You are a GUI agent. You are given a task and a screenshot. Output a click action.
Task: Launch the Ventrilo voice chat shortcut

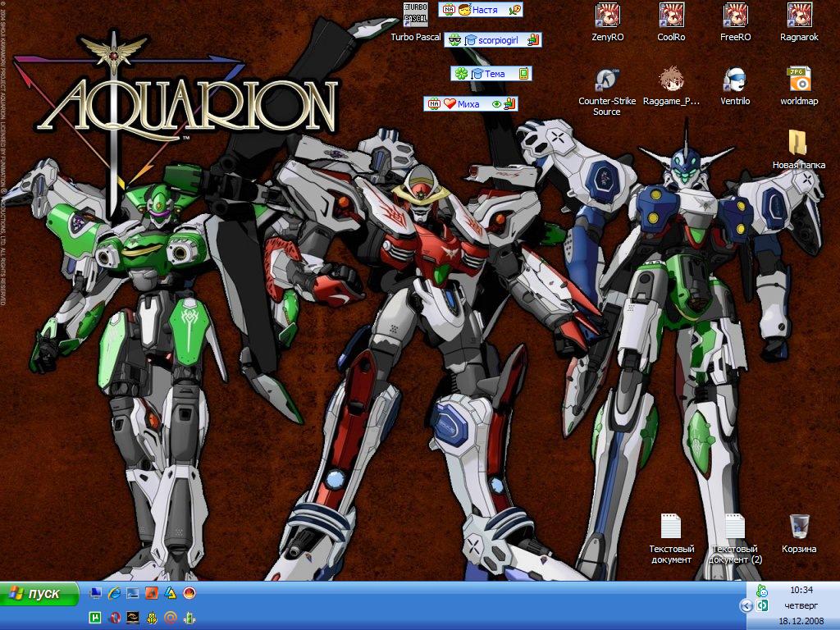tap(735, 85)
